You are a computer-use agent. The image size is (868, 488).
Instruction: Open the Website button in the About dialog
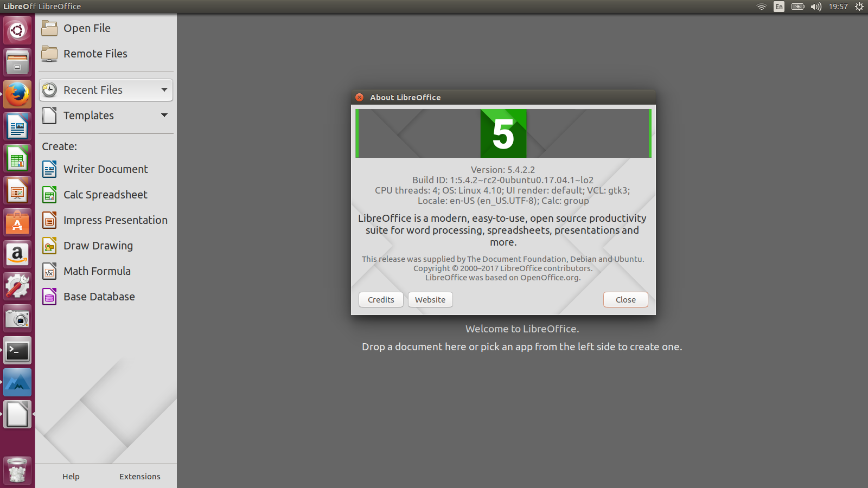click(430, 300)
